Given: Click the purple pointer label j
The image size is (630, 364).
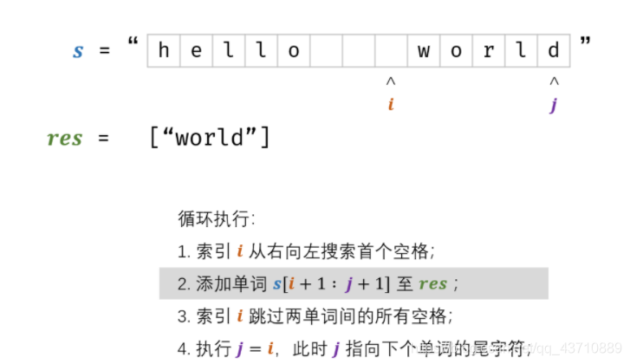Looking at the screenshot, I should click(x=554, y=106).
